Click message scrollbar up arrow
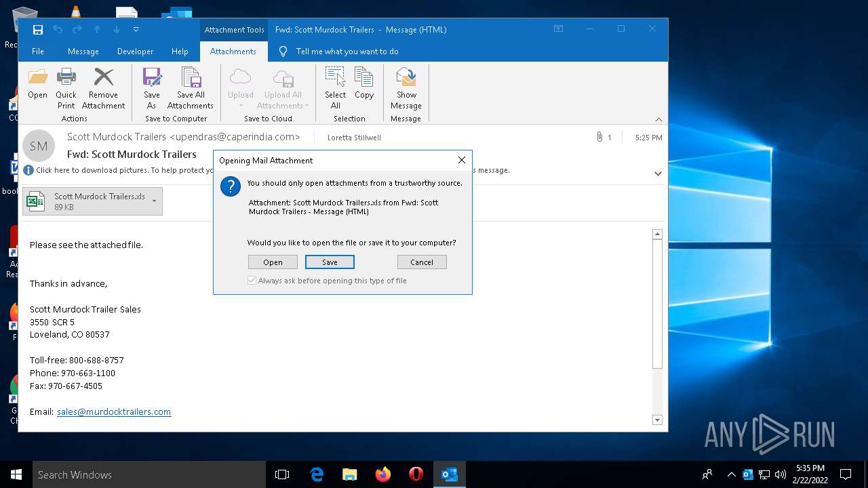 pyautogui.click(x=657, y=234)
